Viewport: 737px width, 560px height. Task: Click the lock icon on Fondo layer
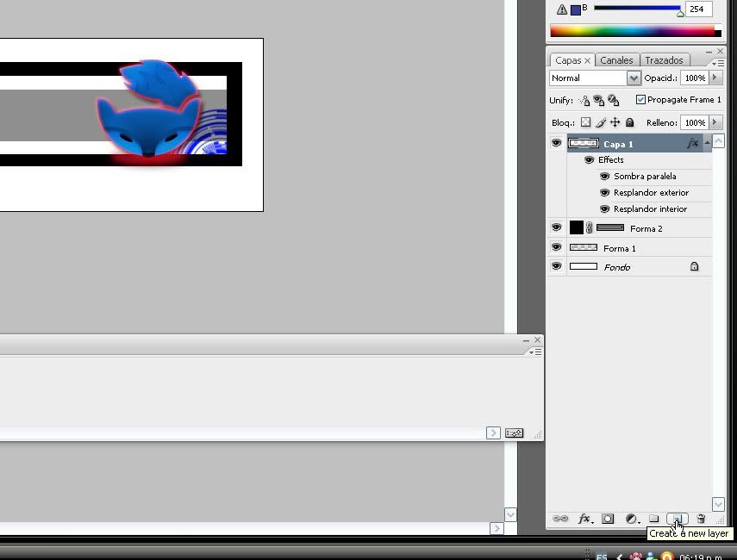pyautogui.click(x=694, y=266)
